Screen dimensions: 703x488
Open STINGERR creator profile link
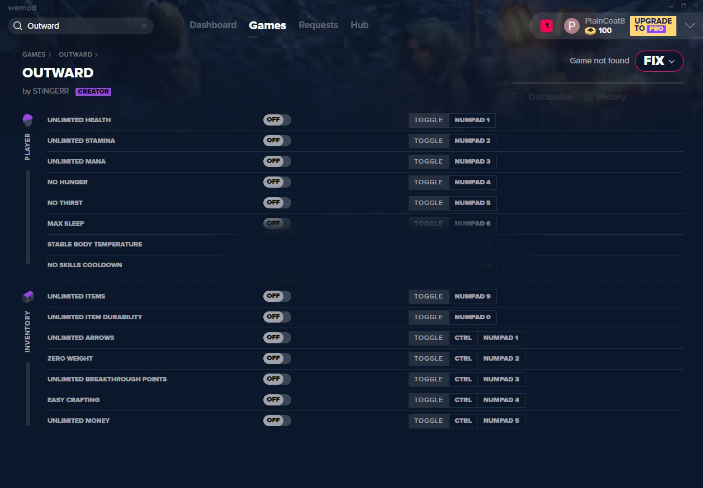coord(51,92)
